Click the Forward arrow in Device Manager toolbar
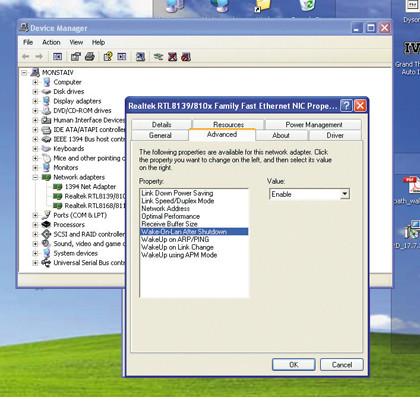The height and width of the screenshot is (397, 420). click(39, 57)
